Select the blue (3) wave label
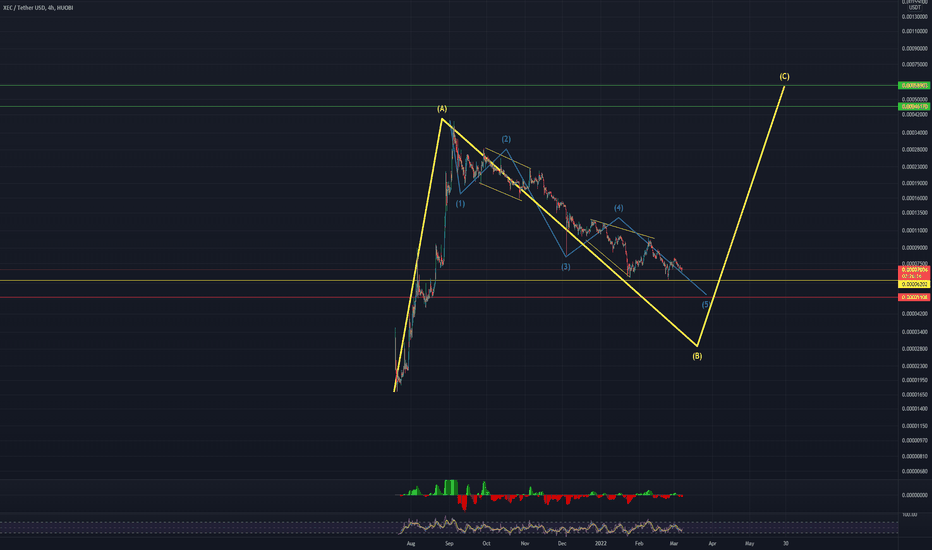 566,267
